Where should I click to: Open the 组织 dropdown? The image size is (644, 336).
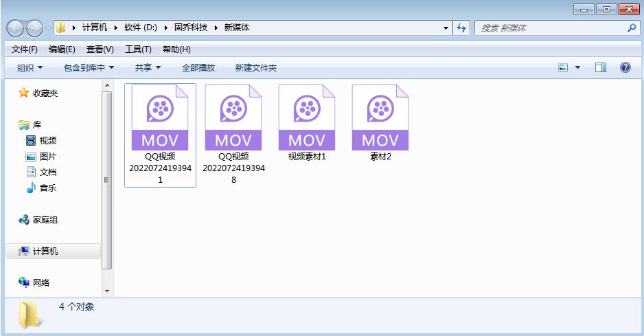click(x=30, y=67)
